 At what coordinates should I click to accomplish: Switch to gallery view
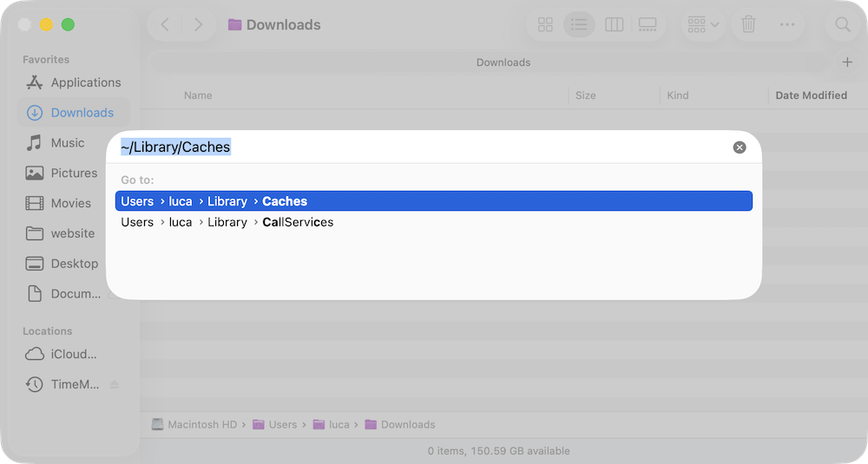[x=648, y=25]
